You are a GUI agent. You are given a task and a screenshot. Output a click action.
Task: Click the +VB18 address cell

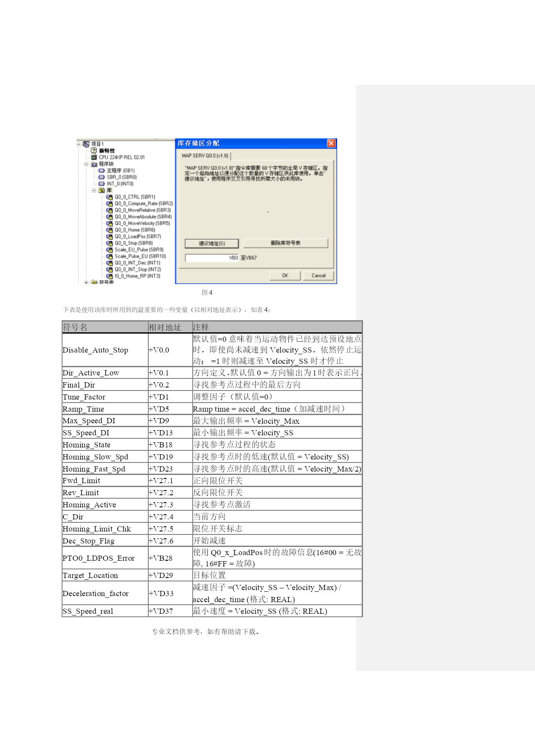click(170, 445)
